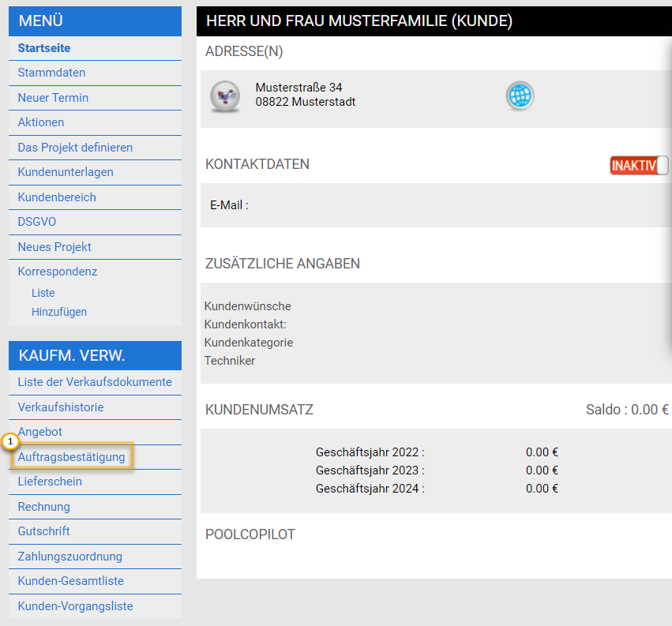Open Zahlungszuordnung
This screenshot has width=672, height=626.
[x=70, y=557]
